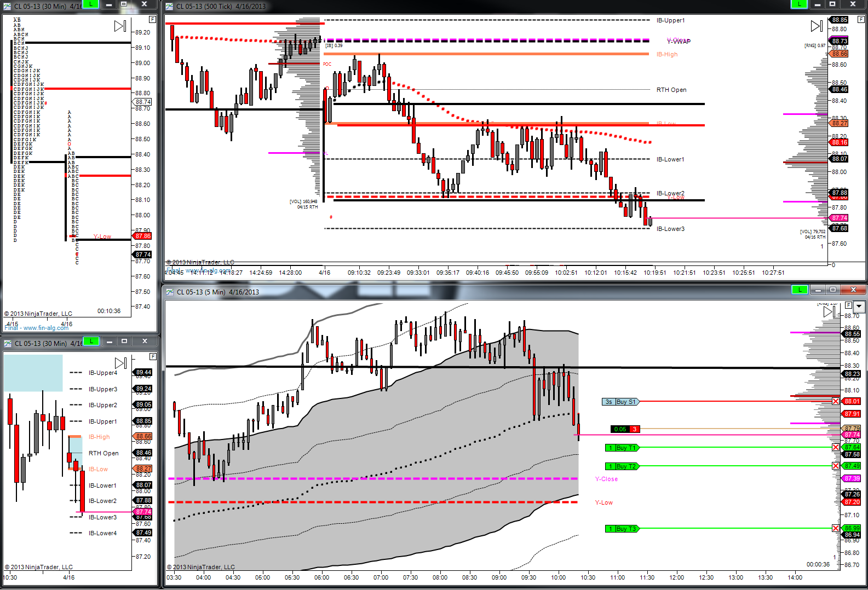
Task: Click green L link button on 5 Min chart
Action: pos(800,290)
